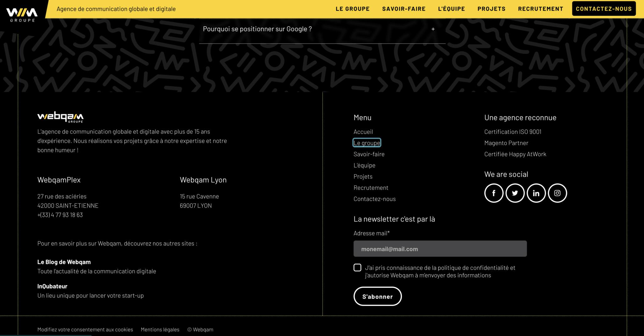Click the Webqam Groupe footer logo
The image size is (644, 336).
tap(60, 117)
